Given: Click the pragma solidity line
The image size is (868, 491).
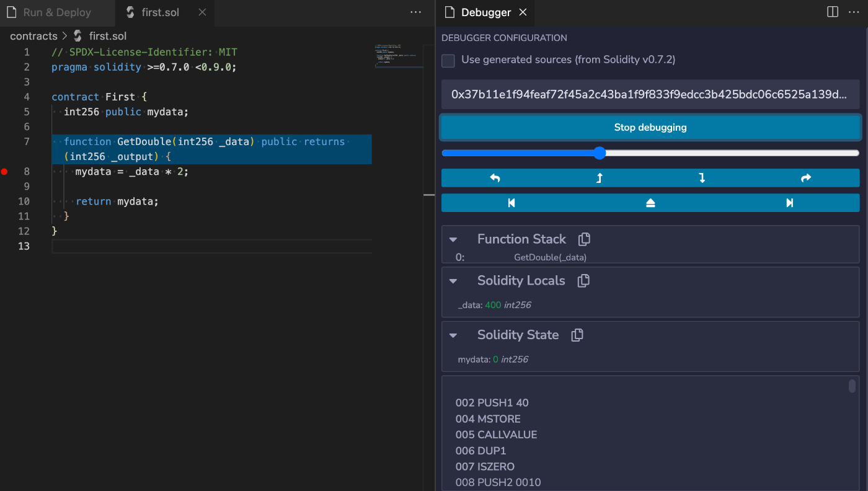Looking at the screenshot, I should click(x=144, y=67).
